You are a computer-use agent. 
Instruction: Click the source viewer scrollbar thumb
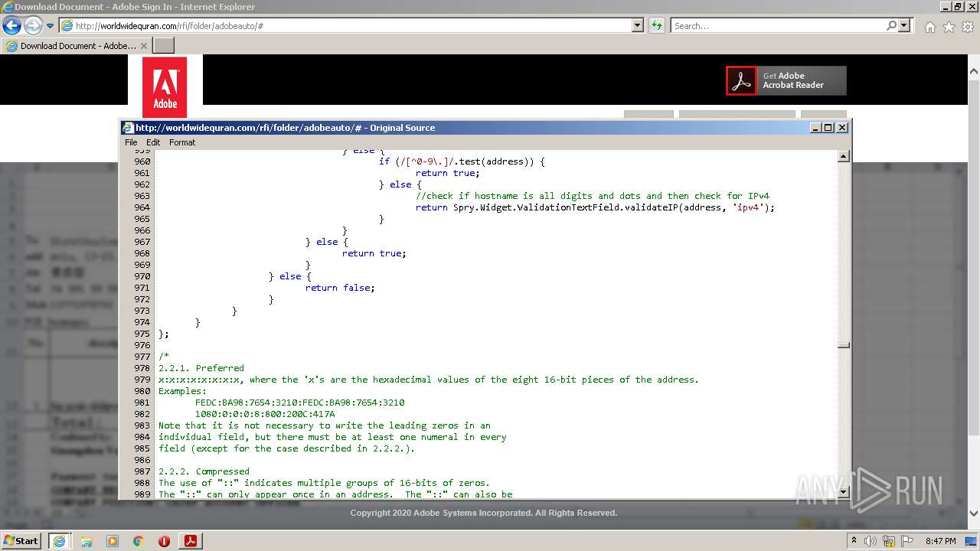tap(844, 344)
